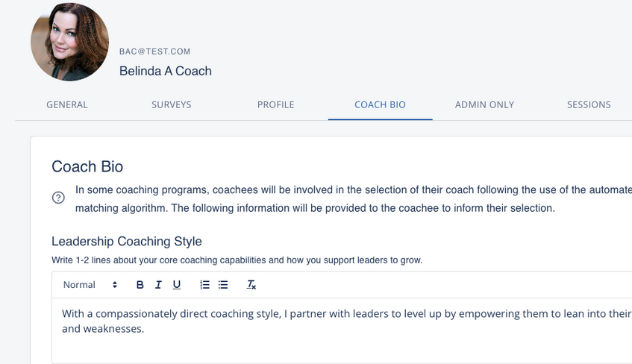Image resolution: width=632 pixels, height=364 pixels.
Task: Click the bac@test.com email address
Action: click(x=155, y=51)
